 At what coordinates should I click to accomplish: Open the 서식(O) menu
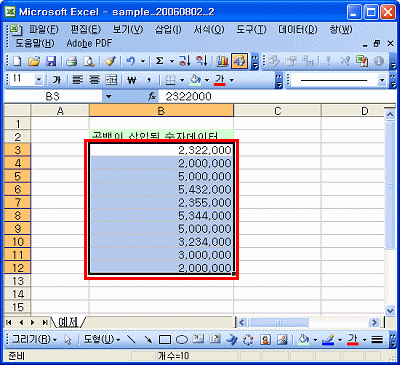pyautogui.click(x=209, y=30)
